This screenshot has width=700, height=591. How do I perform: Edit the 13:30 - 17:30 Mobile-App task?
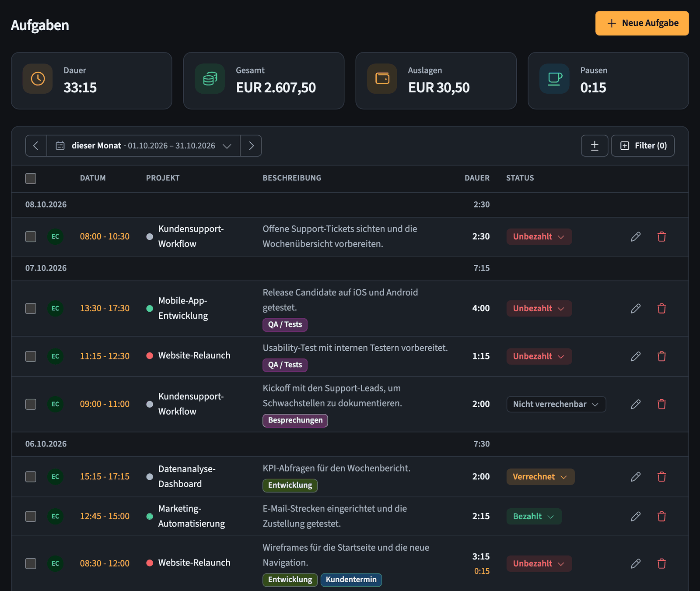point(636,309)
